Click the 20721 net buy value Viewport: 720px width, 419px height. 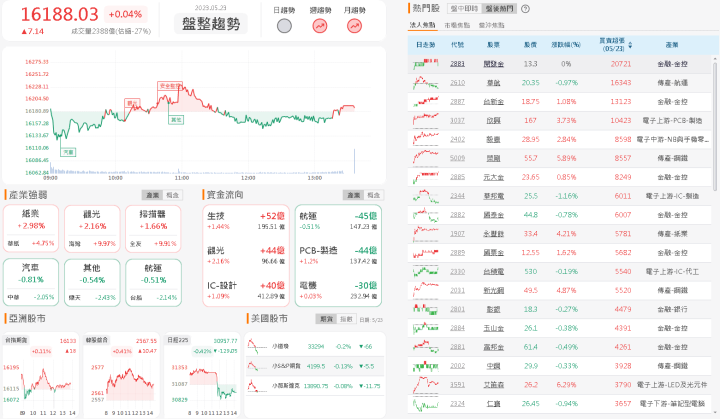coord(621,64)
